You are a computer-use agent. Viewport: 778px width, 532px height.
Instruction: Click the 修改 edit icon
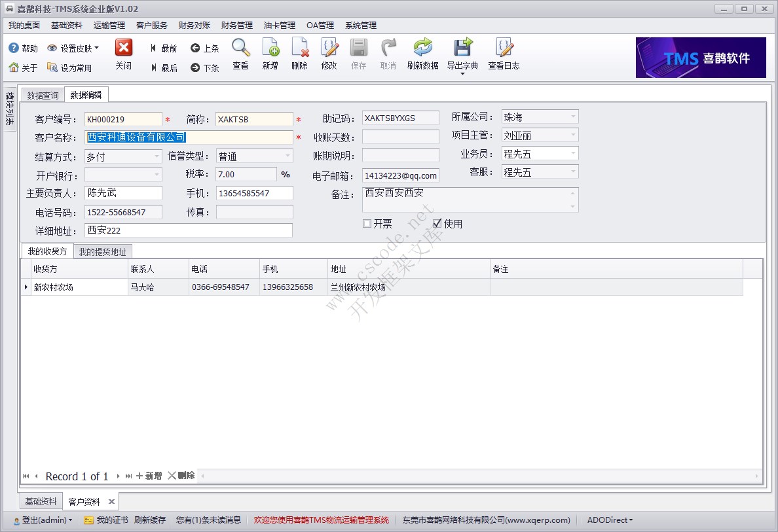pyautogui.click(x=329, y=48)
